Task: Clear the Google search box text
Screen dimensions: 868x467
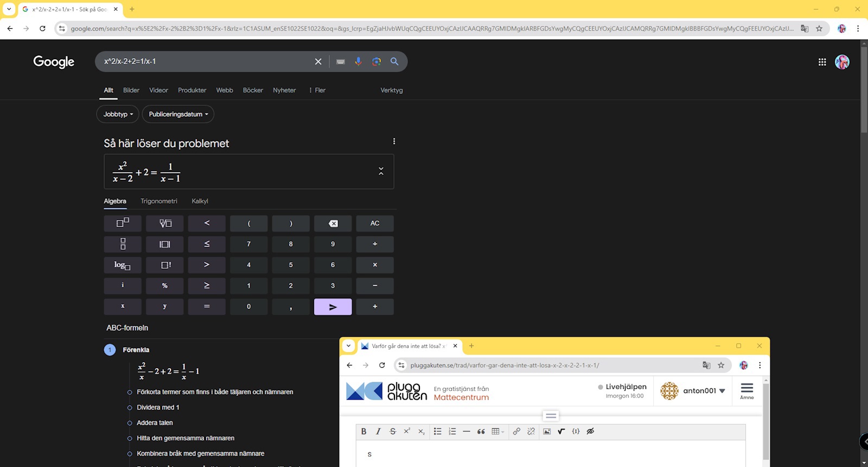Action: tap(318, 62)
